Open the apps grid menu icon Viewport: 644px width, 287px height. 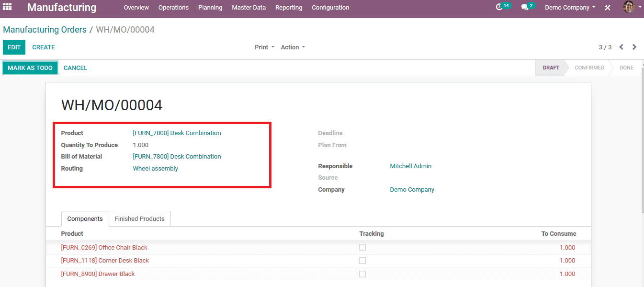pyautogui.click(x=7, y=7)
